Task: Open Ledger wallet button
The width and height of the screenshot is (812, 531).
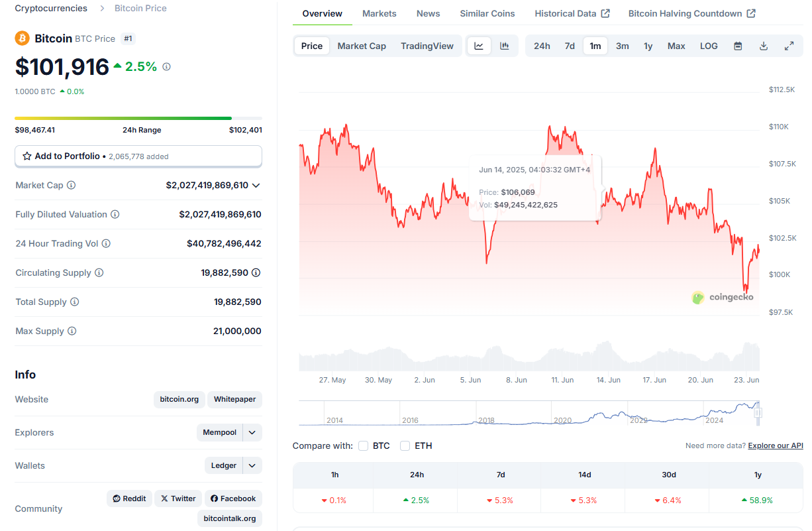Action: [x=224, y=465]
